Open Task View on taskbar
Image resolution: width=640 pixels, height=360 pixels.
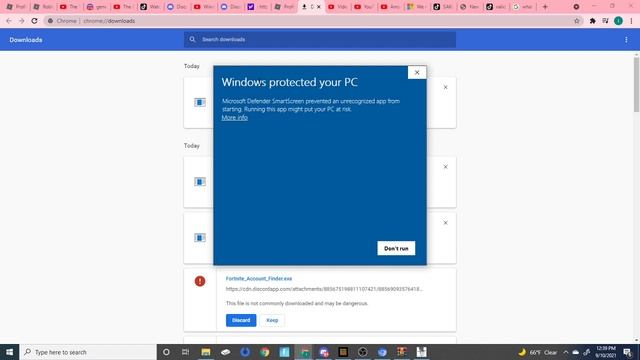(185, 352)
